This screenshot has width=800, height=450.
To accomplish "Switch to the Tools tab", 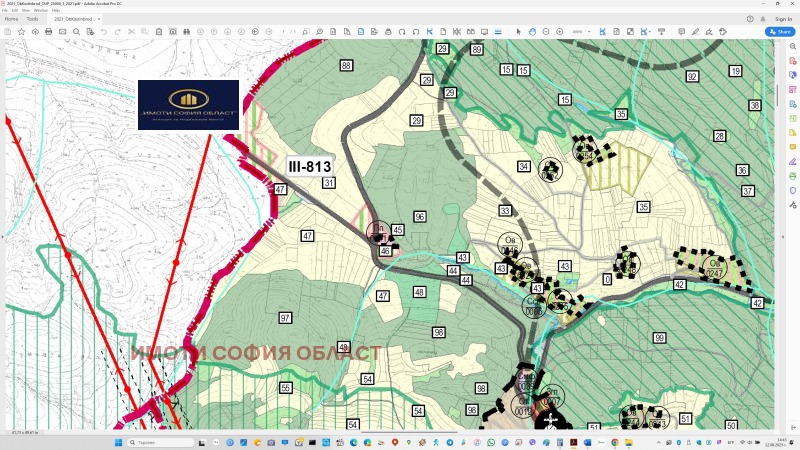I will coord(33,19).
